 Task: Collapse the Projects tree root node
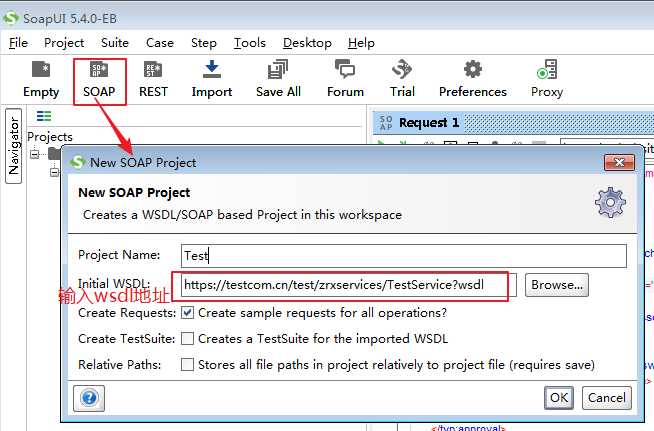(x=34, y=154)
